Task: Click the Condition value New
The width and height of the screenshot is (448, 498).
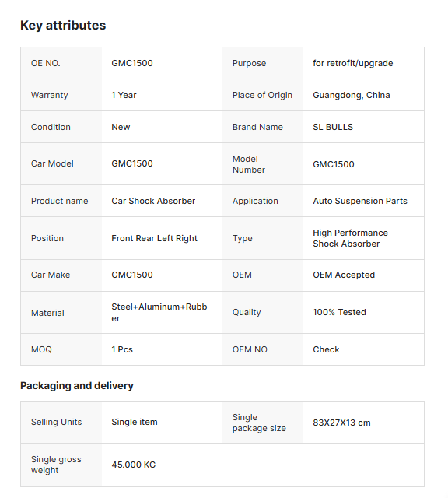Action: tap(121, 127)
